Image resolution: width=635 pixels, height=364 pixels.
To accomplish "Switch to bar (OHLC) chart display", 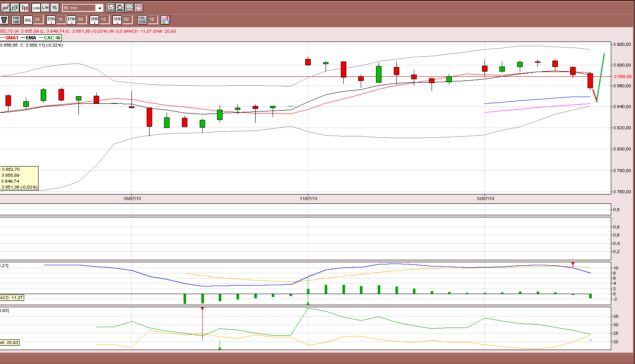I will tap(15, 8).
